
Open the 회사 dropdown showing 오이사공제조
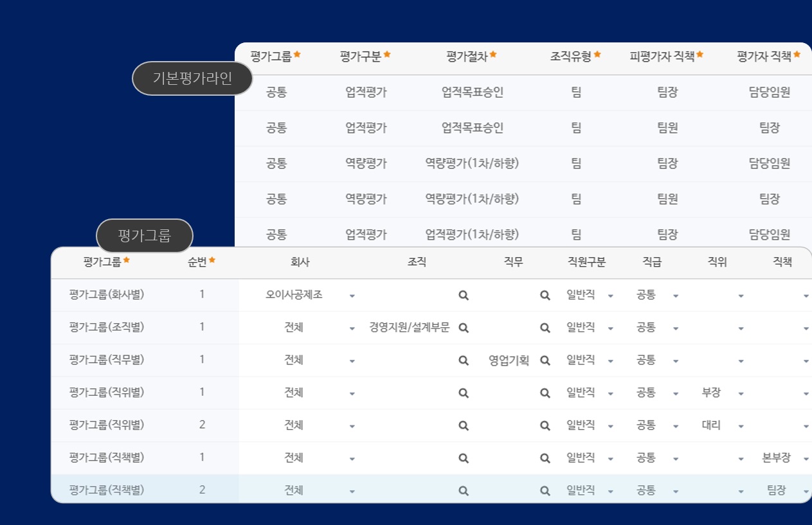[352, 294]
